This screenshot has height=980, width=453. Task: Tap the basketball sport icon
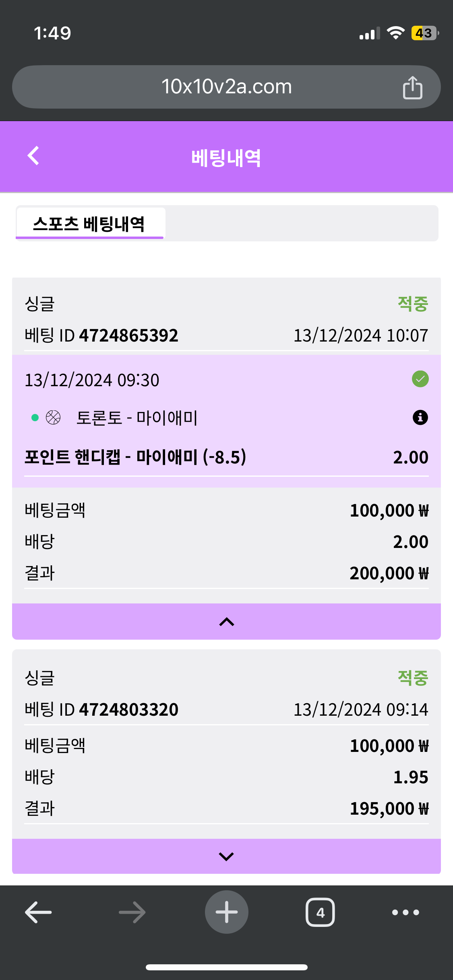pos(53,418)
